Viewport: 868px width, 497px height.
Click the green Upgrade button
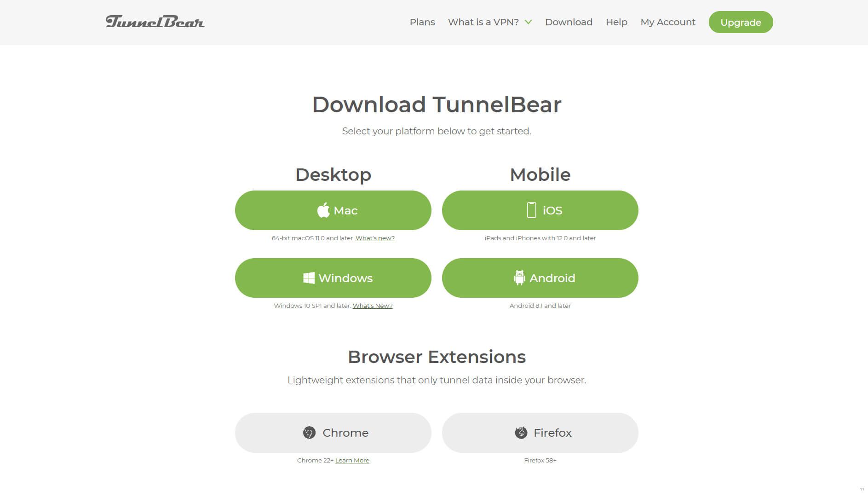click(x=741, y=22)
